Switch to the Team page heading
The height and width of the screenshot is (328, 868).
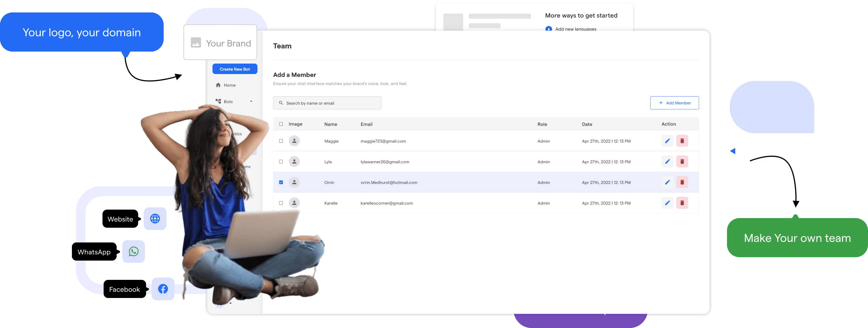click(282, 46)
